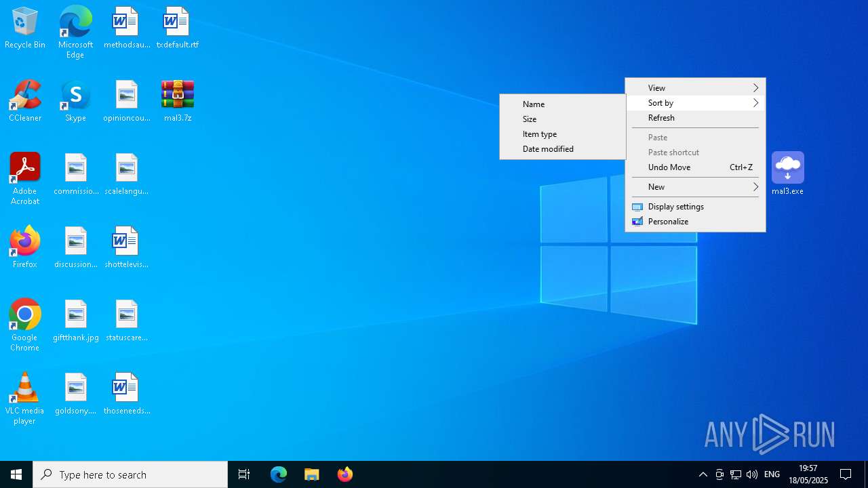Sort desktop icons by Size
The image size is (868, 488).
pos(562,119)
